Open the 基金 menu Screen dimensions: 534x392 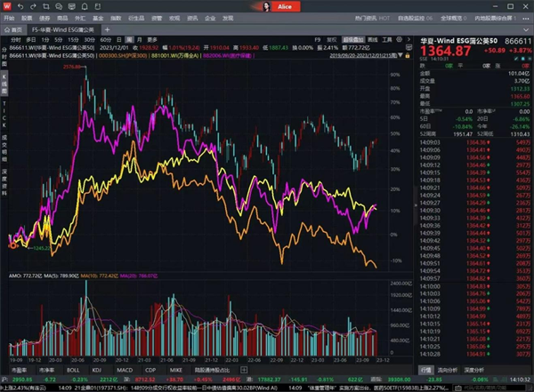pyautogui.click(x=98, y=18)
